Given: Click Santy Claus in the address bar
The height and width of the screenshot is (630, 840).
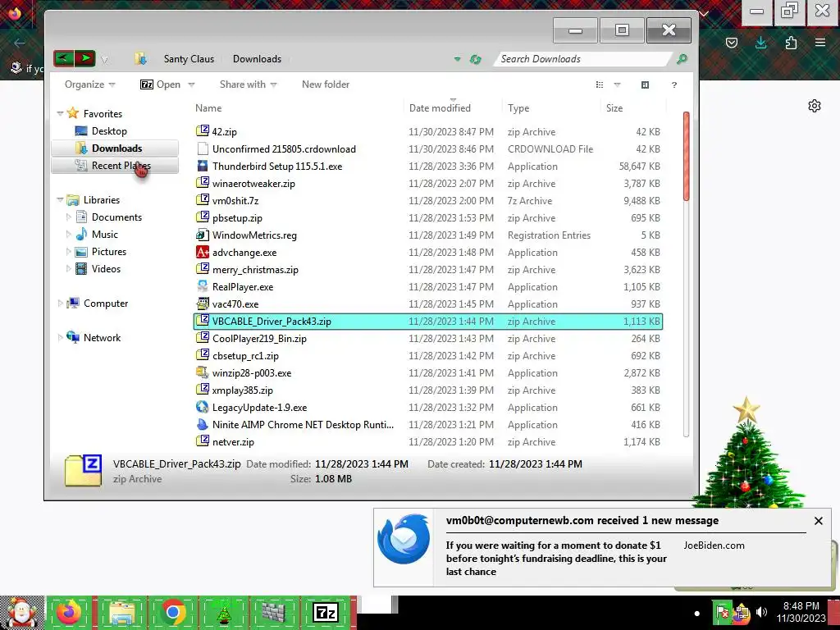Looking at the screenshot, I should [189, 59].
